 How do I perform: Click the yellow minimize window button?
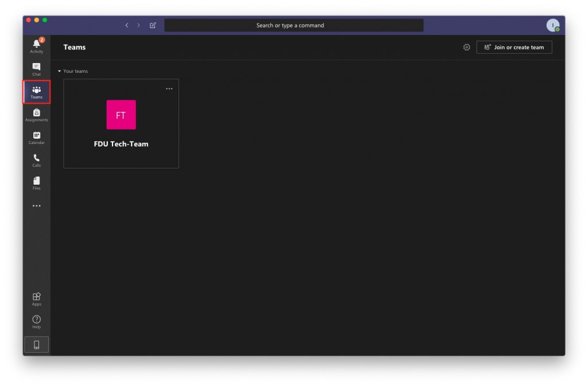click(37, 20)
